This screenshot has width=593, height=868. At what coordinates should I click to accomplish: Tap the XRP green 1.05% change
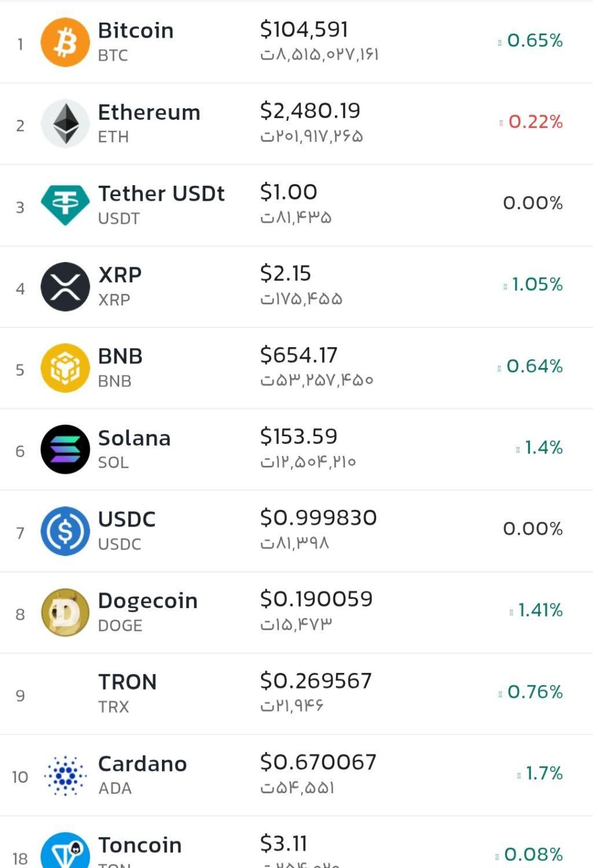tap(537, 285)
